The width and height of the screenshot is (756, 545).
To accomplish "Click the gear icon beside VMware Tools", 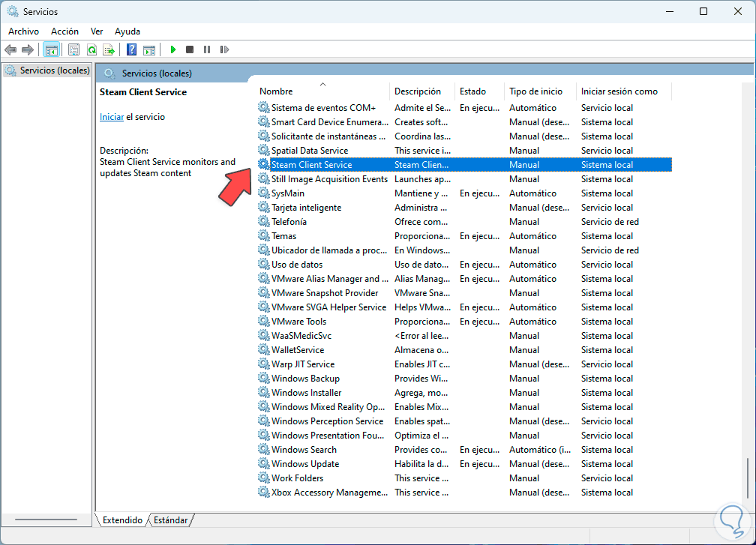I will [x=263, y=321].
